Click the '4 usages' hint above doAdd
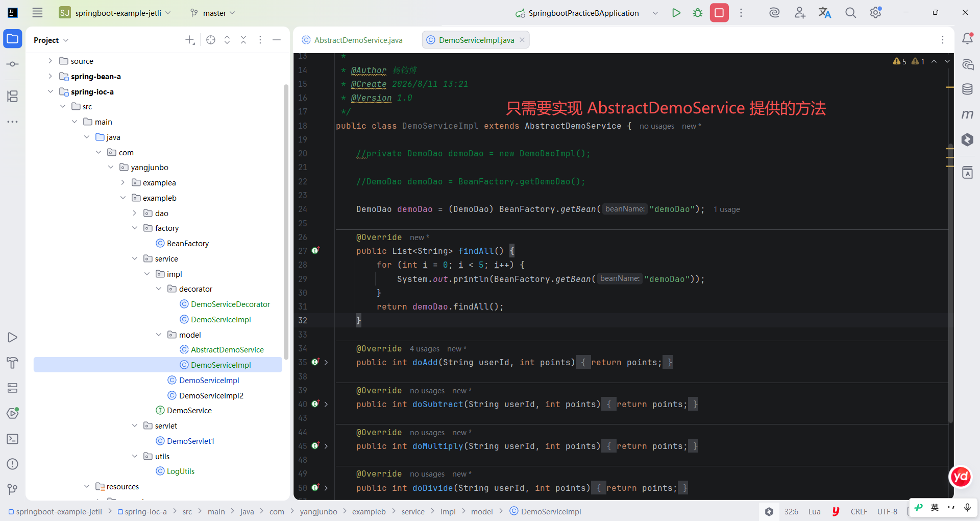 424,348
